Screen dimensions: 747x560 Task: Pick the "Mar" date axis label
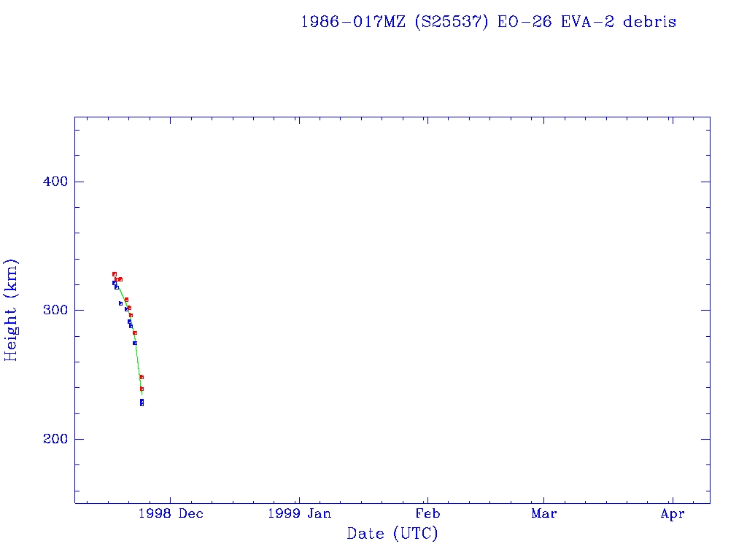point(544,513)
